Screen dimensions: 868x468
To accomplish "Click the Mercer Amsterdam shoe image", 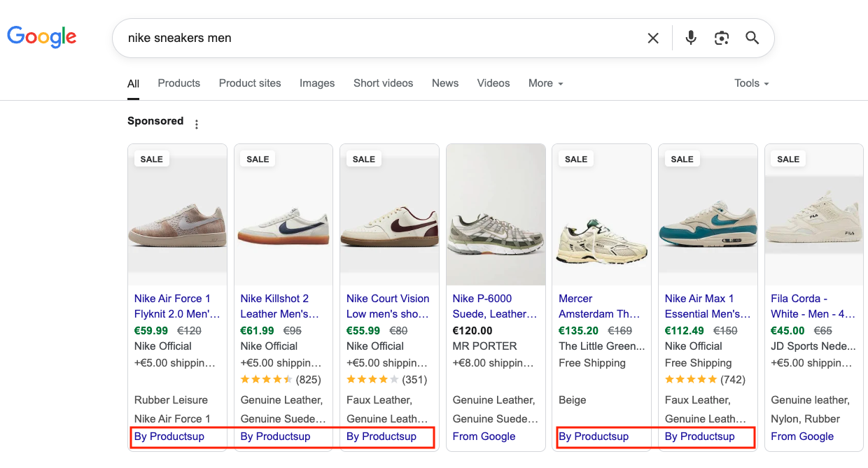I will 602,215.
